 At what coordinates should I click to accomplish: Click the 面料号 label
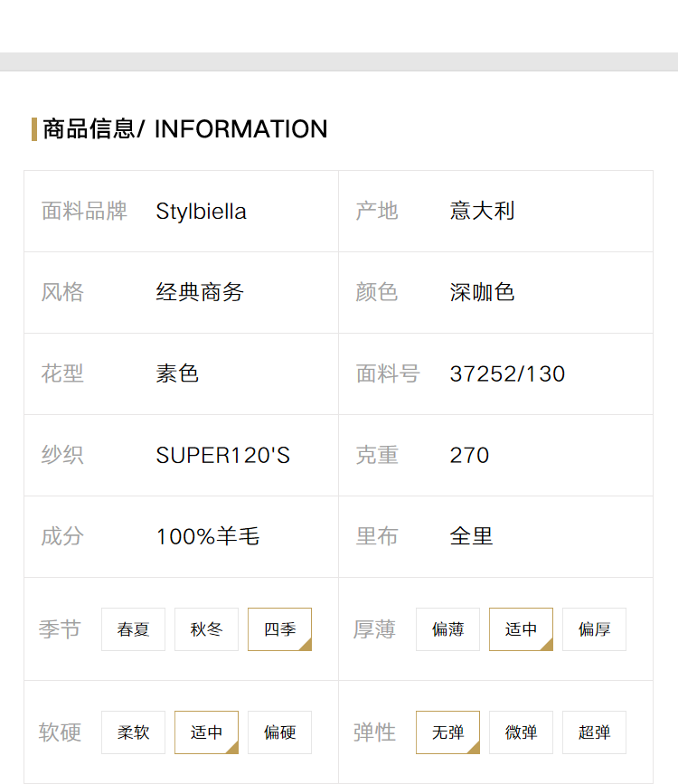[388, 373]
